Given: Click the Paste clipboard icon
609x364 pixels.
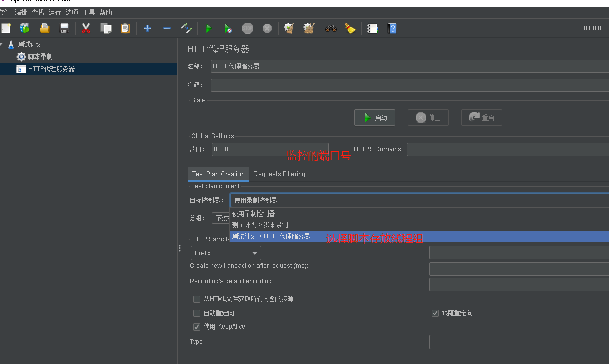Looking at the screenshot, I should click(125, 28).
